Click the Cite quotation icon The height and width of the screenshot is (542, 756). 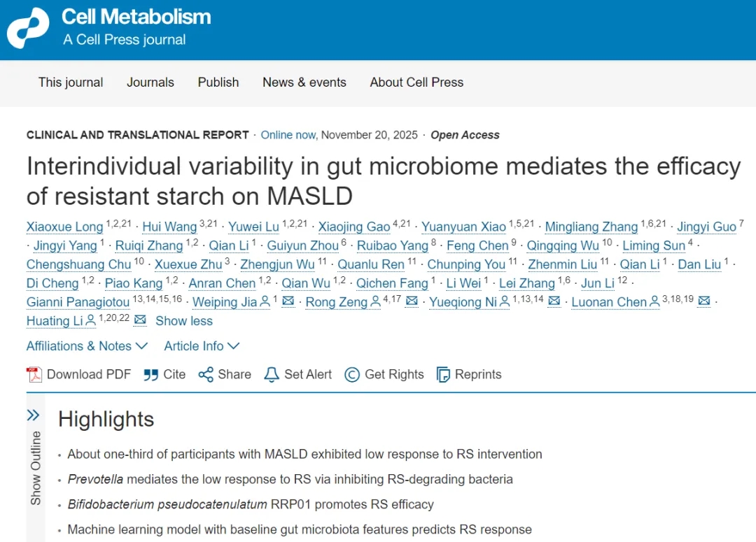pyautogui.click(x=150, y=375)
